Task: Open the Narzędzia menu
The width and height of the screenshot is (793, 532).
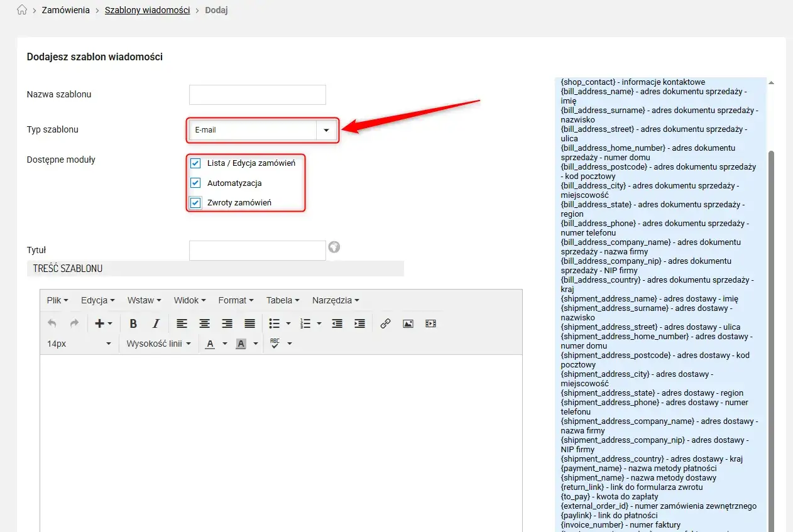Action: 336,300
